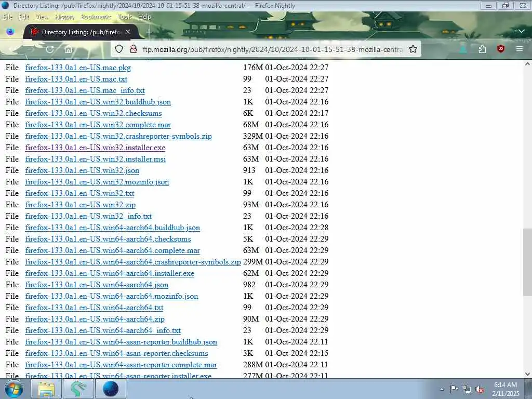The height and width of the screenshot is (399, 532).
Task: Expand the list all tabs chevron
Action: click(x=522, y=31)
